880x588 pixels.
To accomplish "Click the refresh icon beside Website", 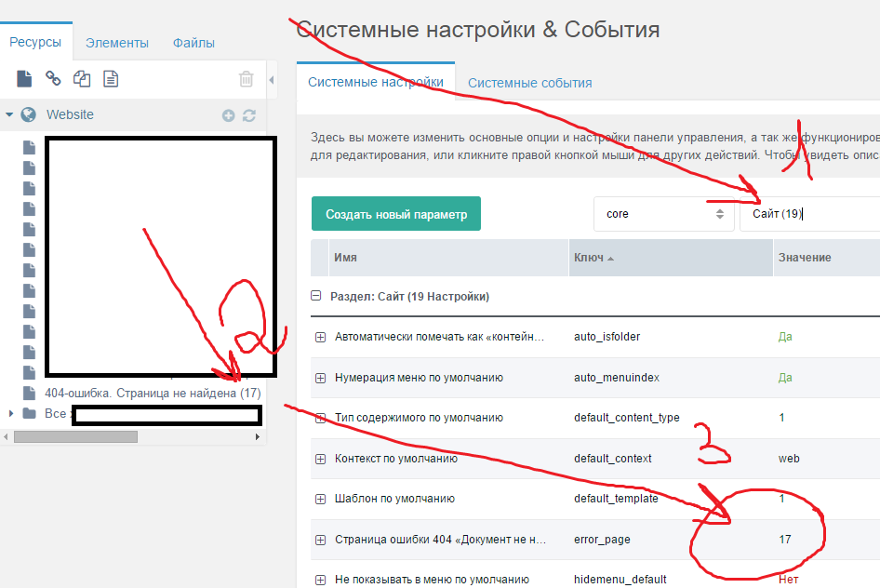I will tap(249, 115).
